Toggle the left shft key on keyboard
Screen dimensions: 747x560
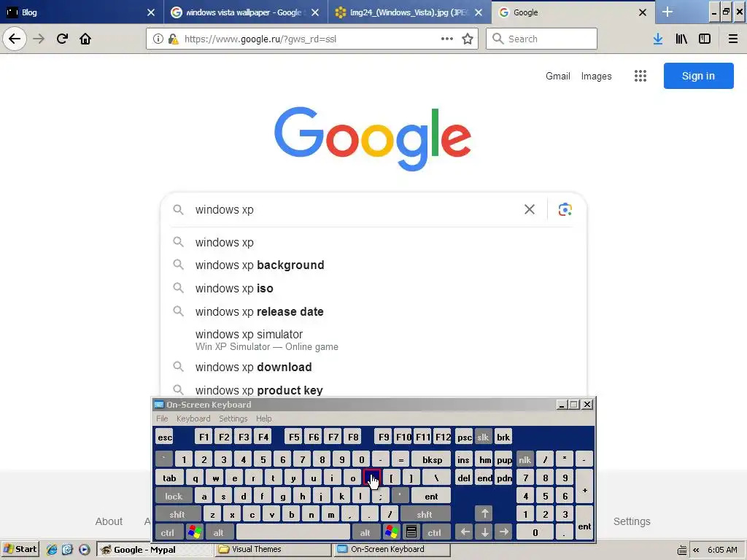point(177,514)
